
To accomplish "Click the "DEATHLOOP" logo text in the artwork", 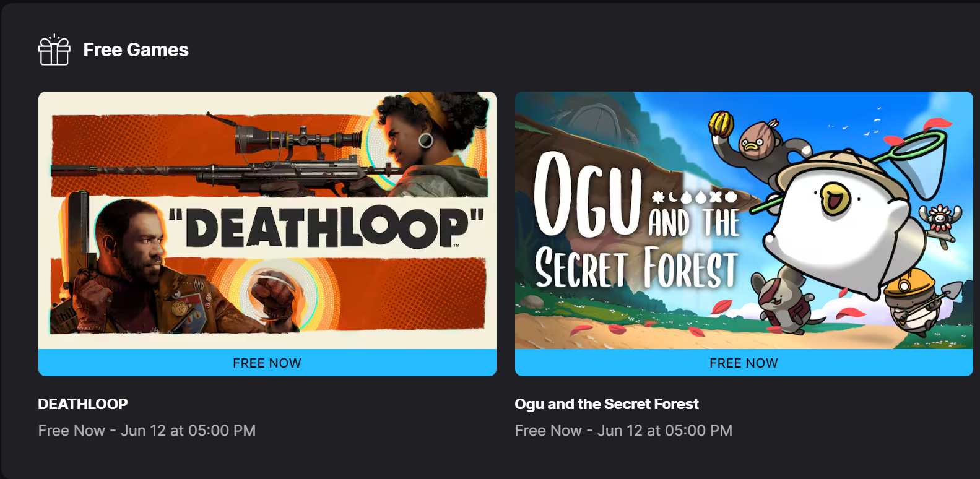I will (x=326, y=227).
